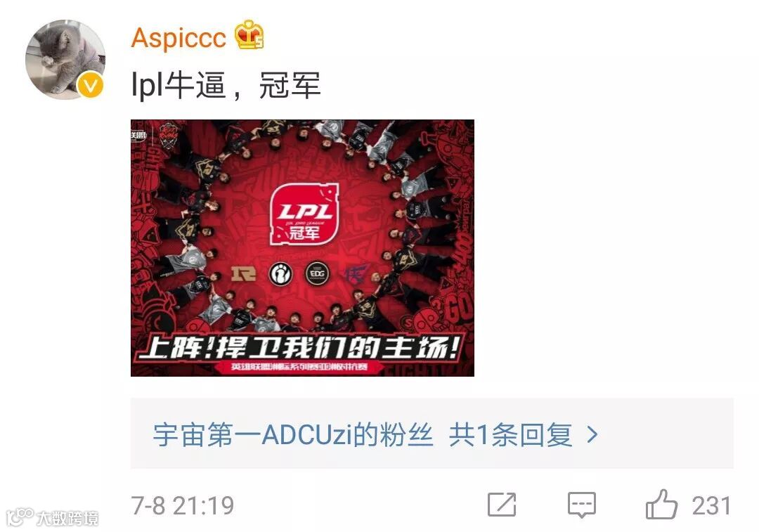The height and width of the screenshot is (532, 759).
Task: Tap the EDG team logo in poster
Action: pyautogui.click(x=317, y=274)
